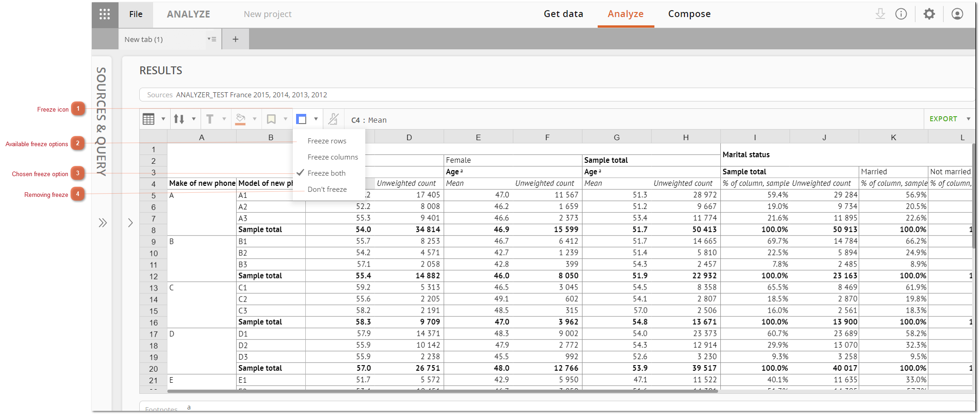Click the clear formatting icon
Viewport: 980px width, 415px height.
coord(333,119)
